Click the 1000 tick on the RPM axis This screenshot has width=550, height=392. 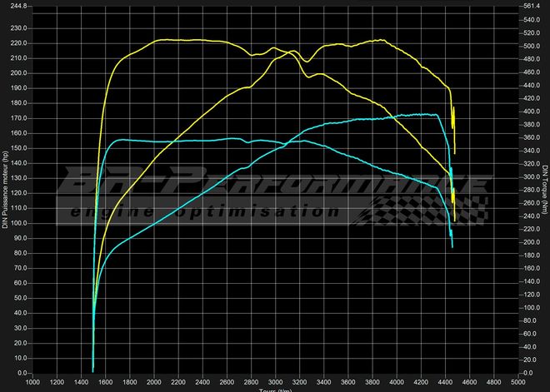point(32,382)
